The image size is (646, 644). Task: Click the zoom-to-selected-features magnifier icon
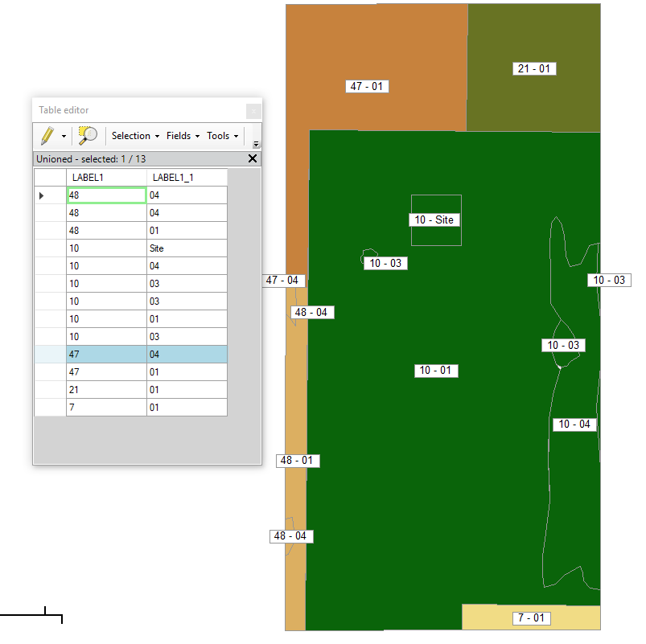tap(88, 135)
